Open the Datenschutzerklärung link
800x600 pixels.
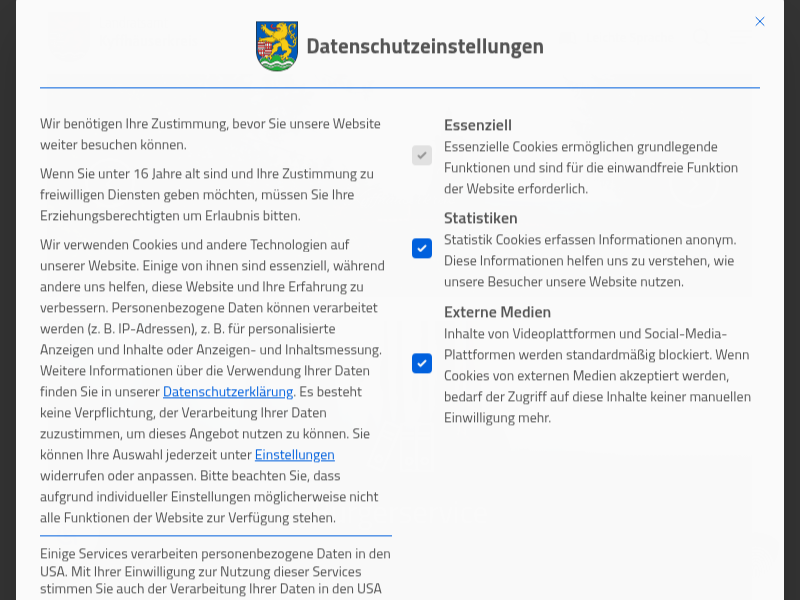[x=228, y=392]
